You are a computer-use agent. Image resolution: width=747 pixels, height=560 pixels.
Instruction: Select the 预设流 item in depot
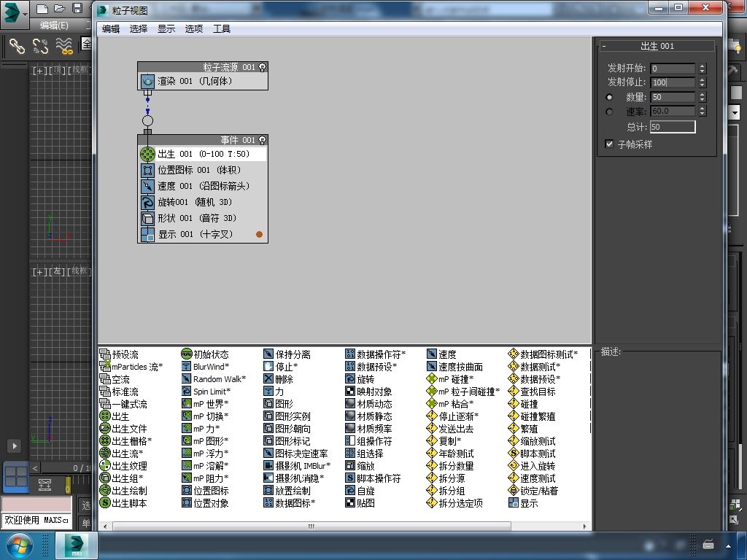pyautogui.click(x=119, y=354)
